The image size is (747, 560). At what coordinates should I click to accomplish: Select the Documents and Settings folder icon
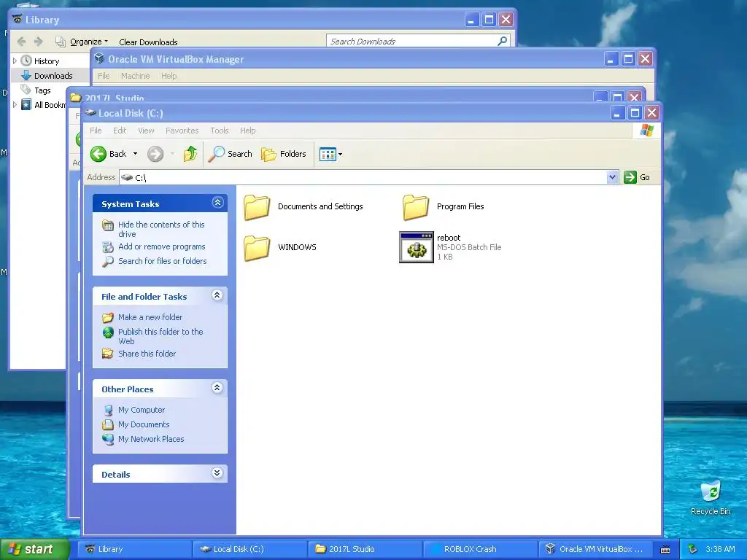click(x=258, y=207)
